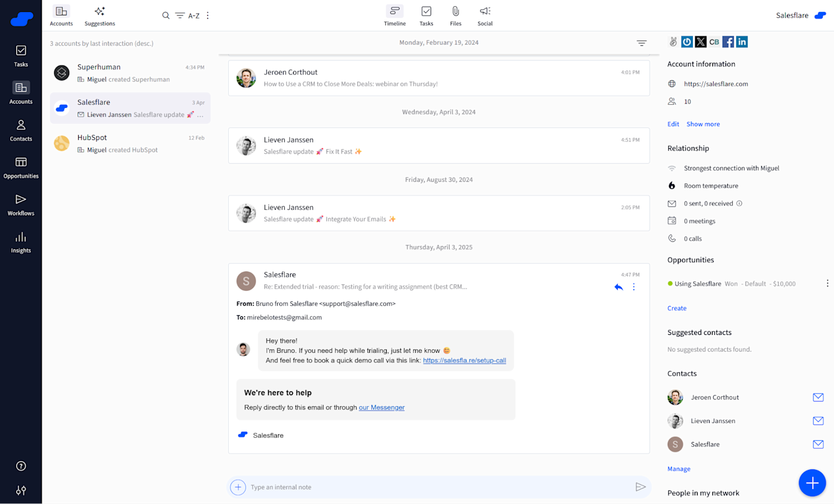
Task: Open Opportunities in sidebar
Action: 21,167
